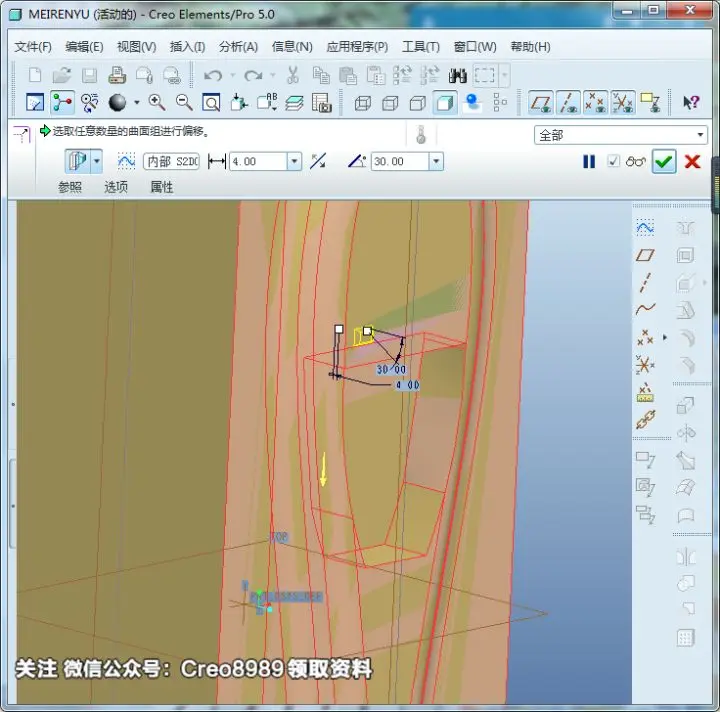This screenshot has height=712, width=720.
Task: Toggle datum plane display on
Action: tap(540, 102)
